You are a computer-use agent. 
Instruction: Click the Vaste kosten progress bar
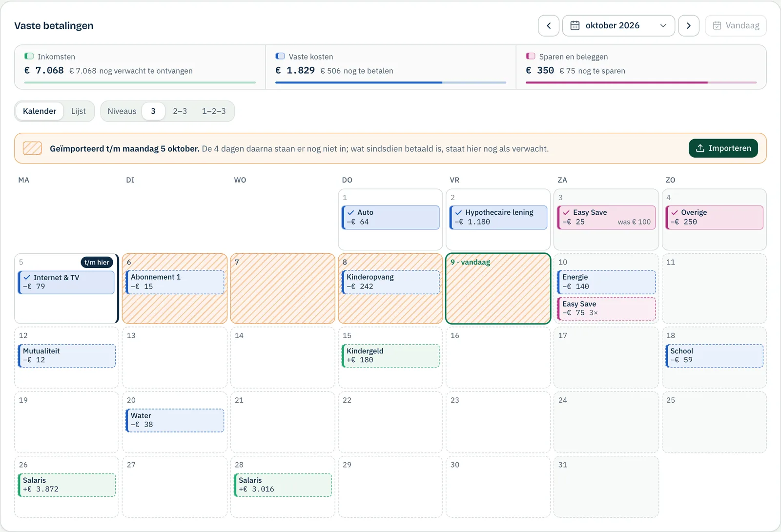pos(390,82)
